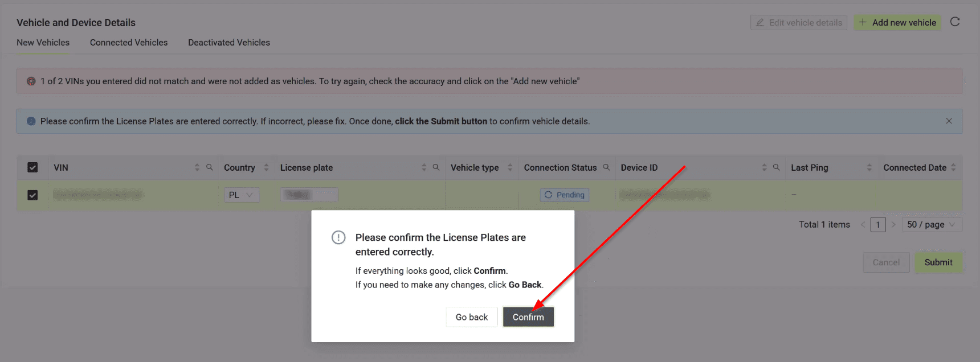This screenshot has width=980, height=362.
Task: Open the Deactivated Vehicles tab
Action: [229, 43]
